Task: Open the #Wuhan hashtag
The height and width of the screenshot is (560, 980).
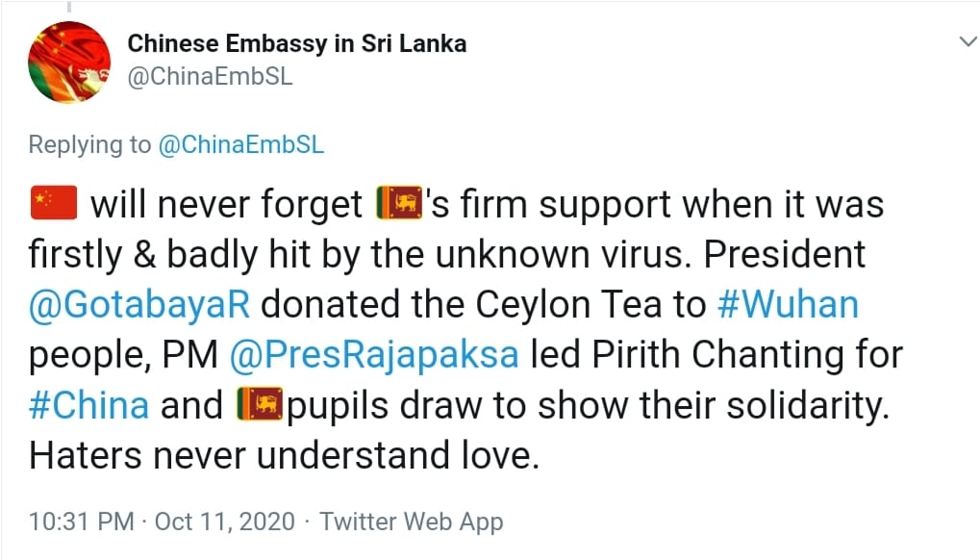Action: [x=788, y=304]
